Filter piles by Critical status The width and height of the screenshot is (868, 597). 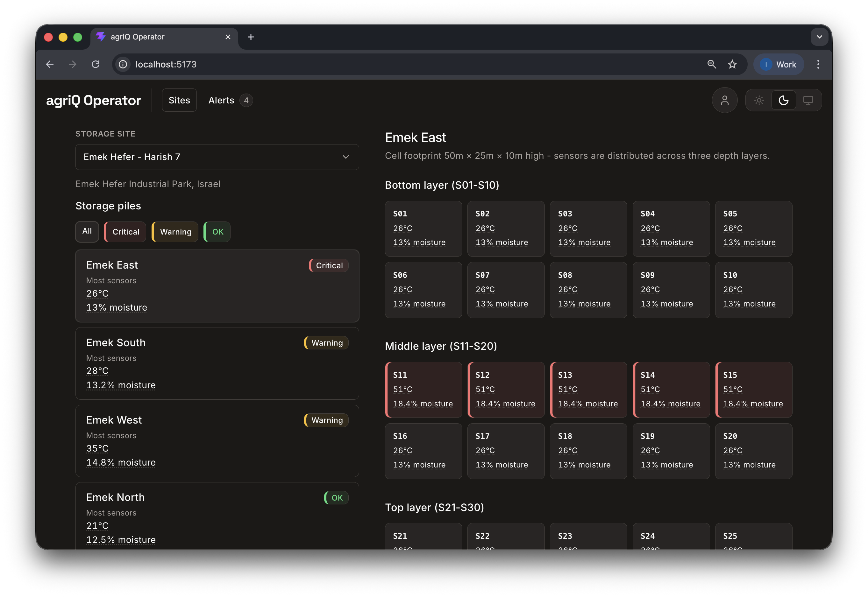point(125,232)
